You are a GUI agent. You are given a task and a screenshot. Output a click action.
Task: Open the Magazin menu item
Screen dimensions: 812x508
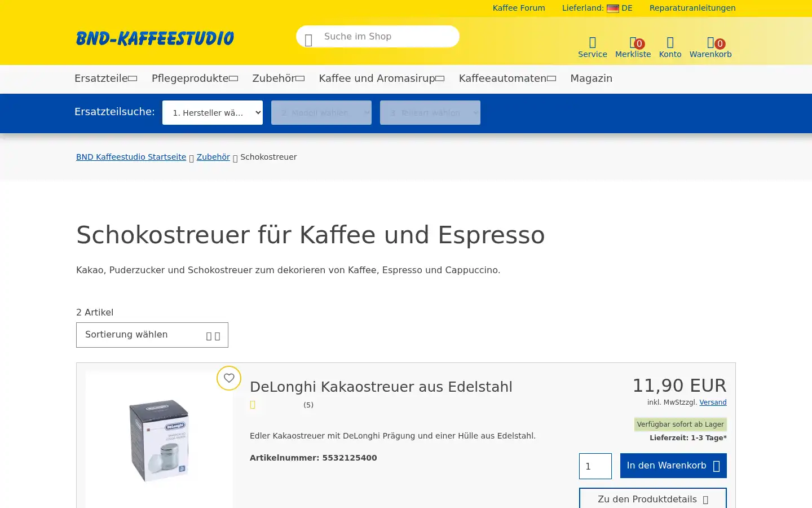tap(591, 78)
